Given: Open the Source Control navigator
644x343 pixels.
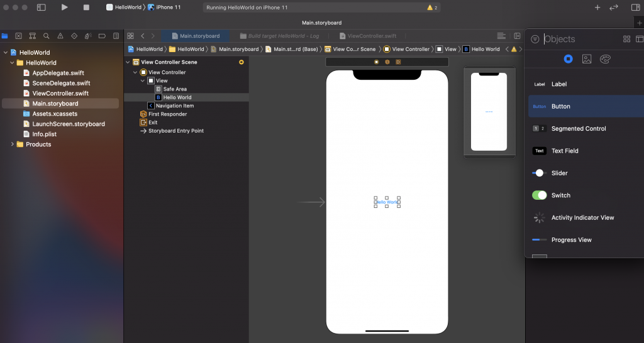Looking at the screenshot, I should pyautogui.click(x=18, y=36).
